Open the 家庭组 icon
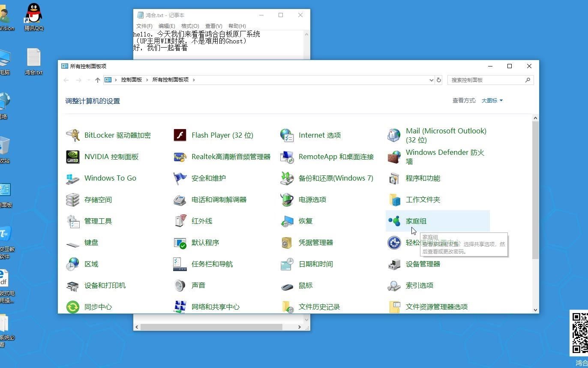Viewport: 588px width, 368px height. [394, 221]
